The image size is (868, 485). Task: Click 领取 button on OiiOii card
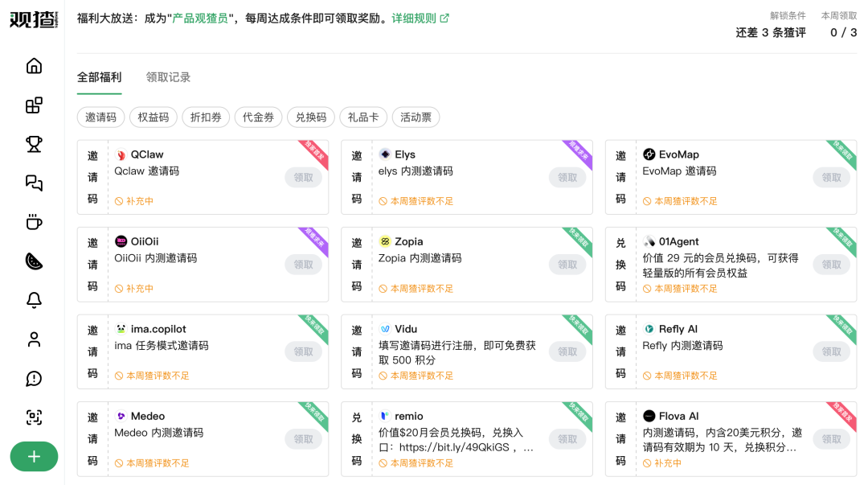(303, 265)
